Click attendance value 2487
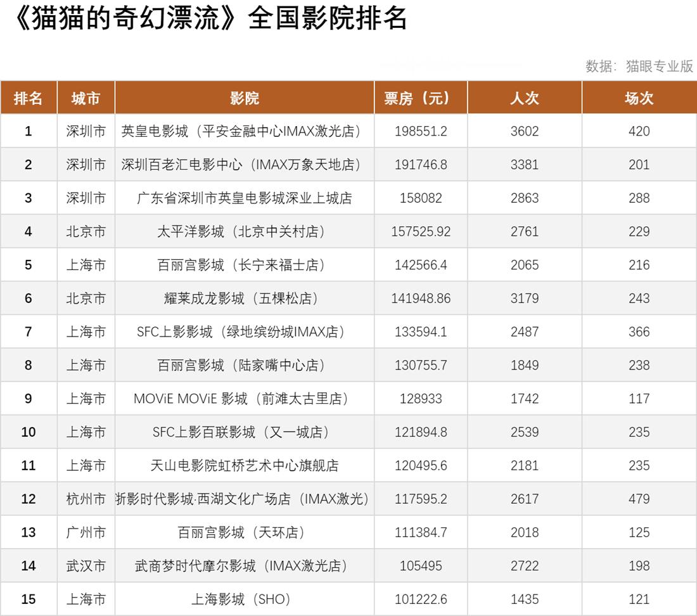The width and height of the screenshot is (697, 616). (x=525, y=332)
